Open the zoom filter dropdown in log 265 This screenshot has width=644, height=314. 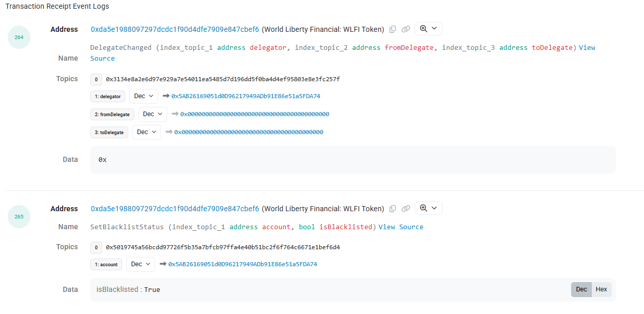[428, 208]
